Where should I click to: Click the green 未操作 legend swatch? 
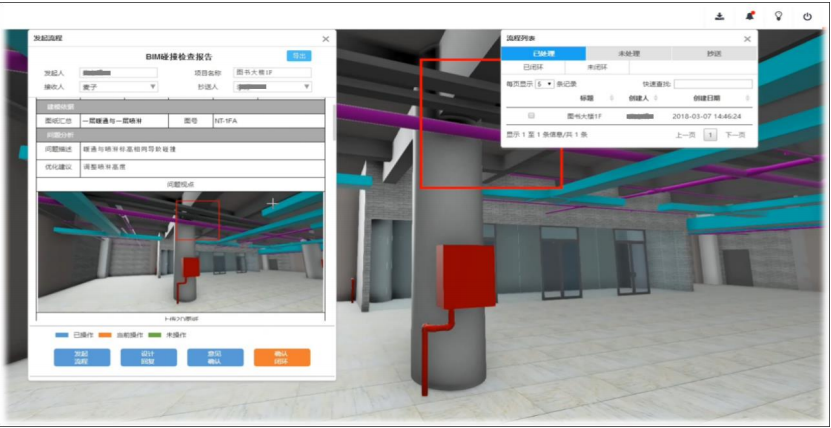click(155, 335)
